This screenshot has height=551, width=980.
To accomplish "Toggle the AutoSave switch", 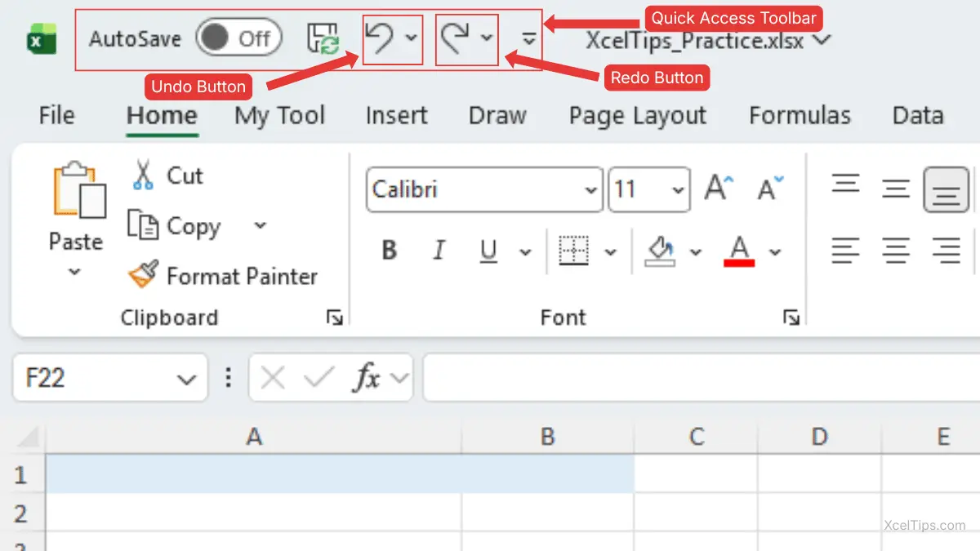I will point(238,38).
